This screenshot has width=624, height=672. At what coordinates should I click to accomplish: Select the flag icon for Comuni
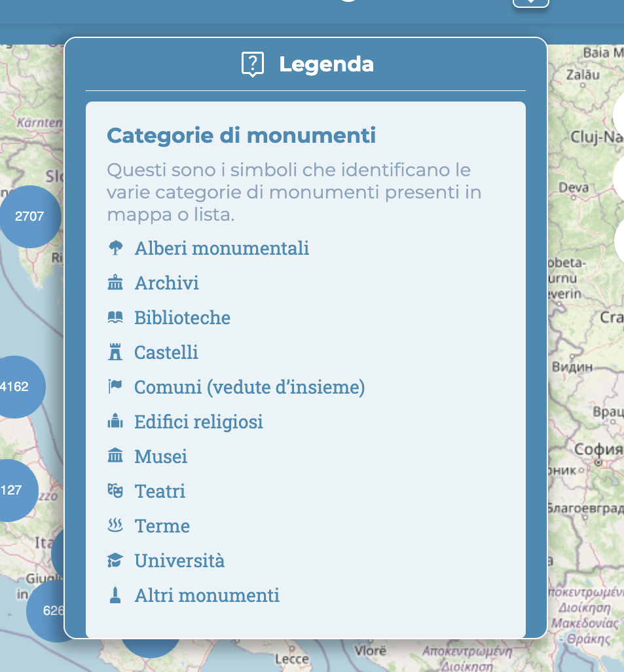[x=115, y=386]
